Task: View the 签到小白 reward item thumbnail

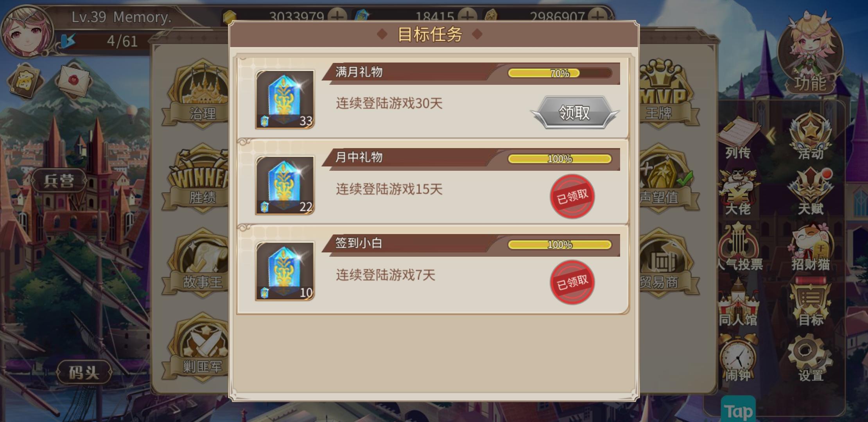Action: (285, 271)
